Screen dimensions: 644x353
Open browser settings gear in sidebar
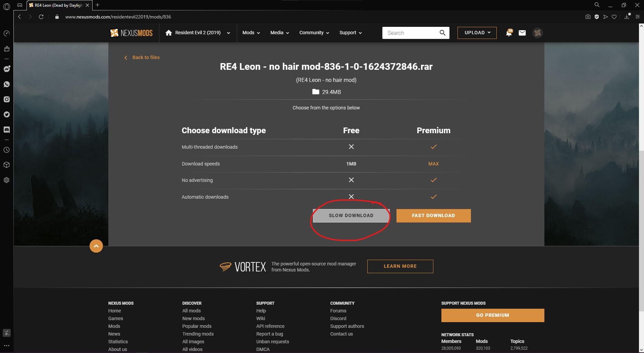[7, 180]
